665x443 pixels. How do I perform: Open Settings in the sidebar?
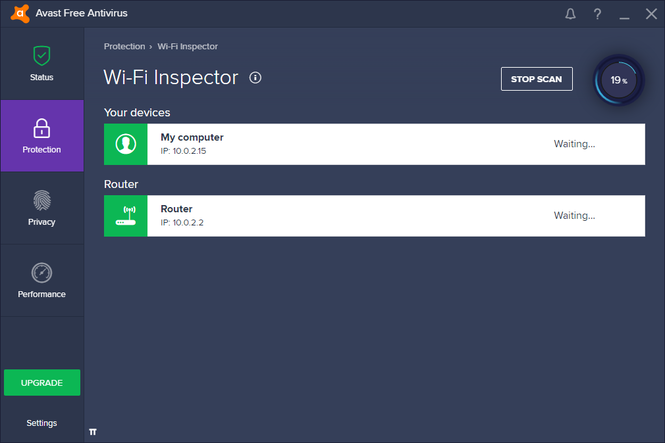click(42, 423)
